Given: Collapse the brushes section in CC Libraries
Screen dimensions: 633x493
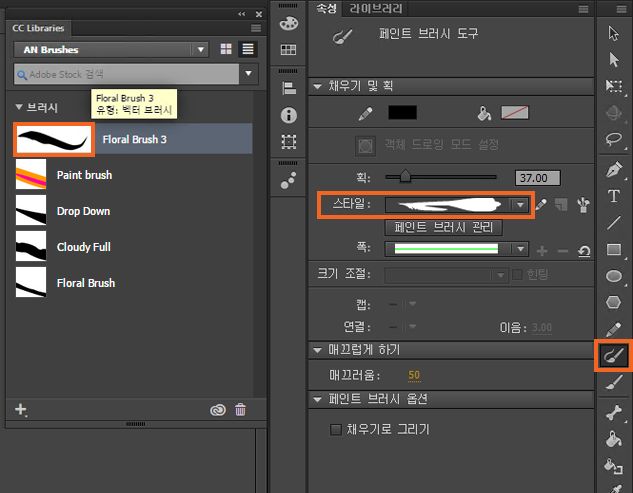Looking at the screenshot, I should pos(19,107).
